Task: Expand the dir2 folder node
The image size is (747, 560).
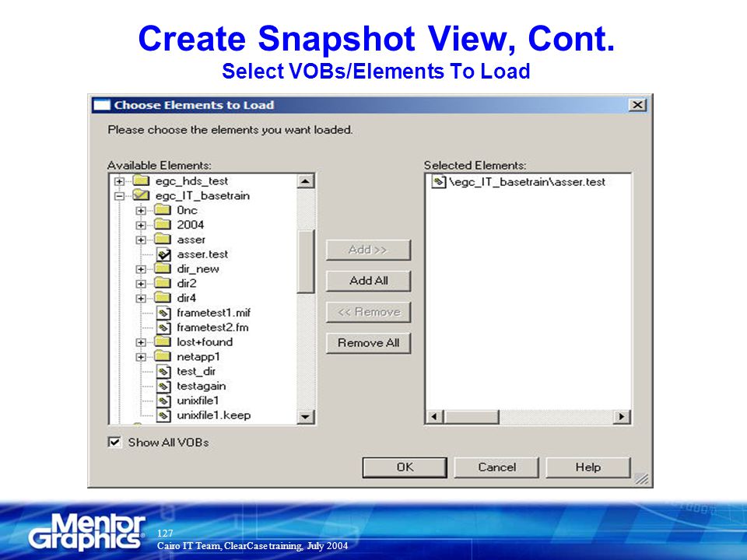Action: click(141, 284)
